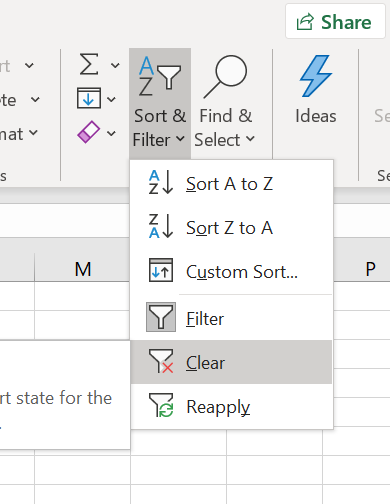Click the Share button

(x=335, y=21)
